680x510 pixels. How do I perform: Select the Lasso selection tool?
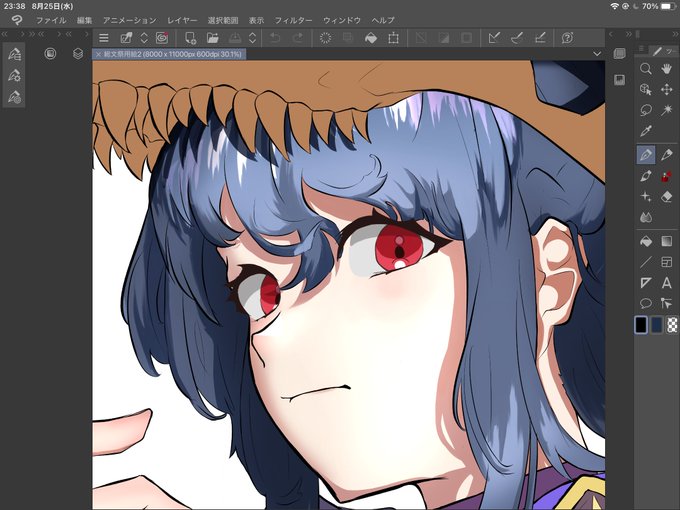(x=646, y=110)
